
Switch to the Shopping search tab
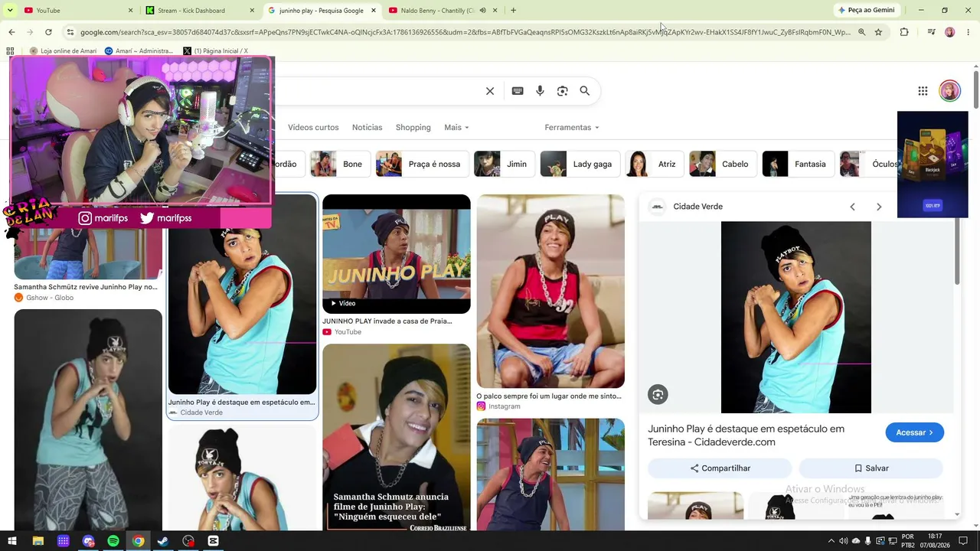click(x=413, y=127)
